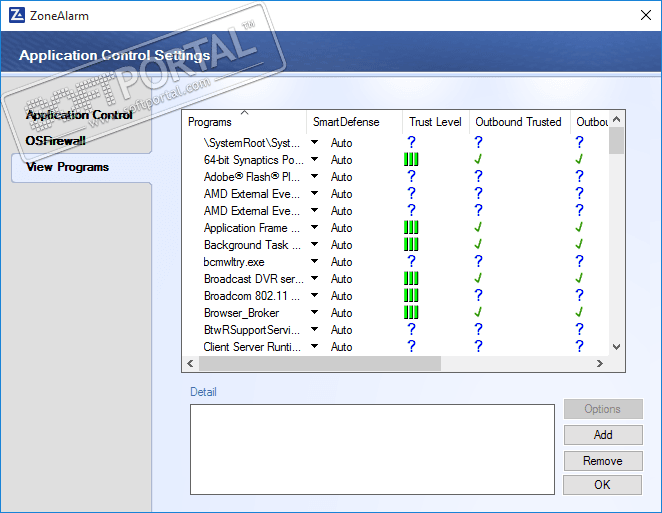This screenshot has height=513, width=662.
Task: Click inside the Detail text box
Action: click(x=372, y=449)
